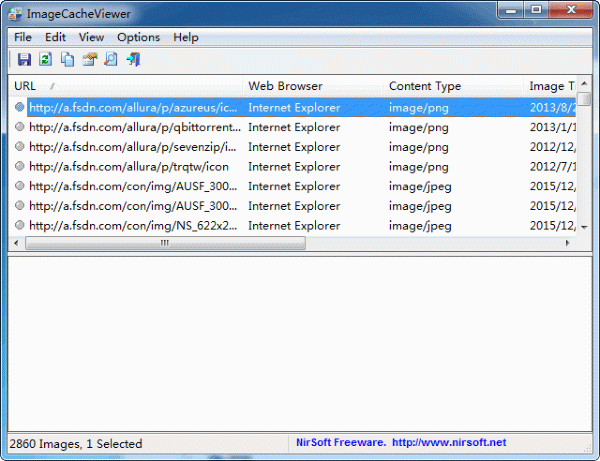Open the nirsoft.net link in status bar

449,443
